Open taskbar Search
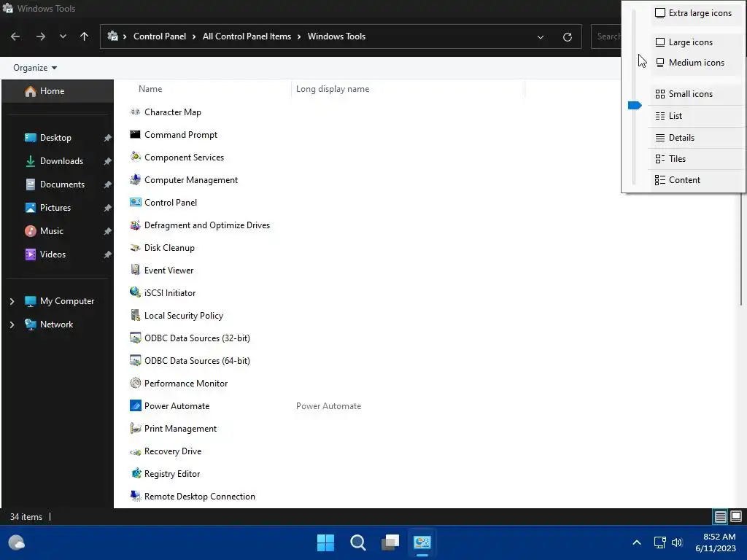Screen dimensions: 747x560 pos(357,542)
